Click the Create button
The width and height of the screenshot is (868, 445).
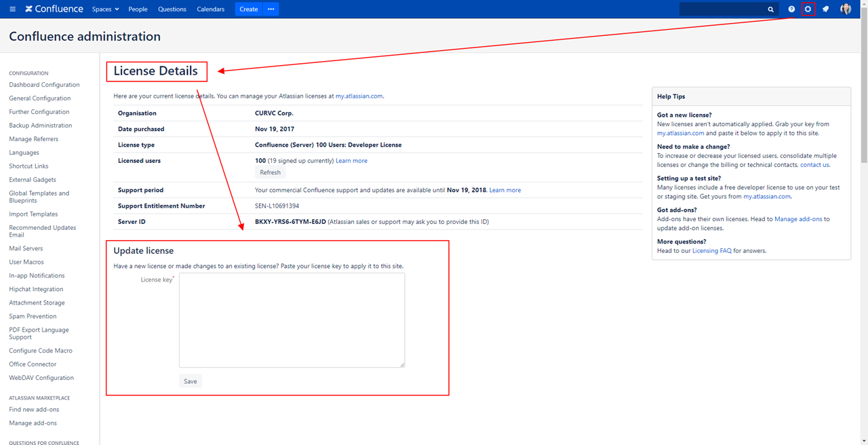[248, 9]
